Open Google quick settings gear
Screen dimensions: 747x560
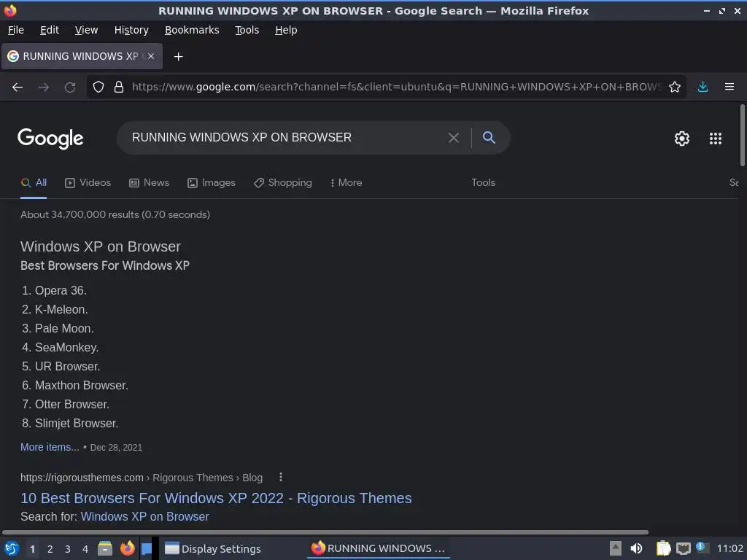click(682, 139)
